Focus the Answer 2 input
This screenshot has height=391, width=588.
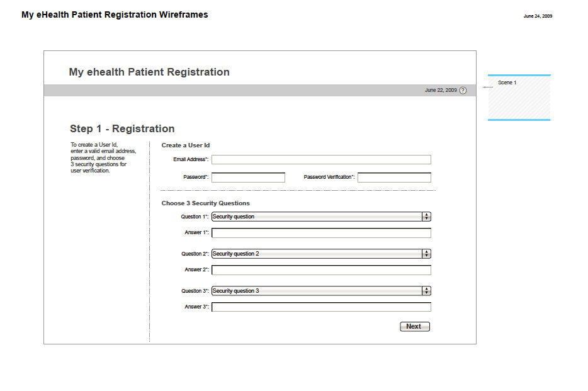point(321,270)
